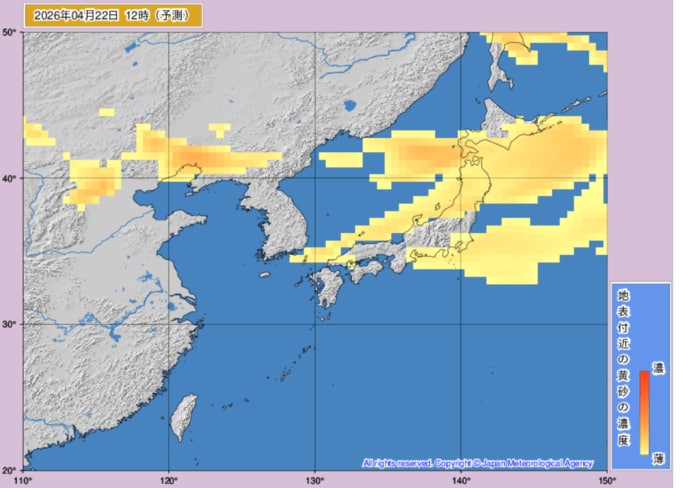Image resolution: width=680 pixels, height=488 pixels.
Task: Click the Japan Meteorological Agency copyright text
Action: [477, 463]
